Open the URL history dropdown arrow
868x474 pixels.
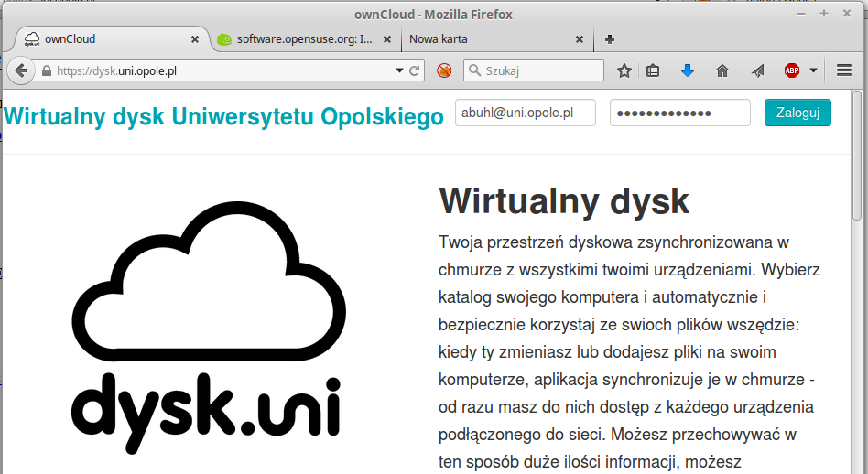pyautogui.click(x=399, y=70)
